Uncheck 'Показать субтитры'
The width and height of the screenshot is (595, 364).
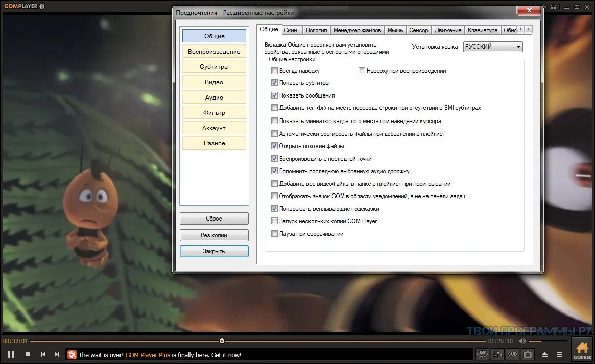tap(274, 82)
